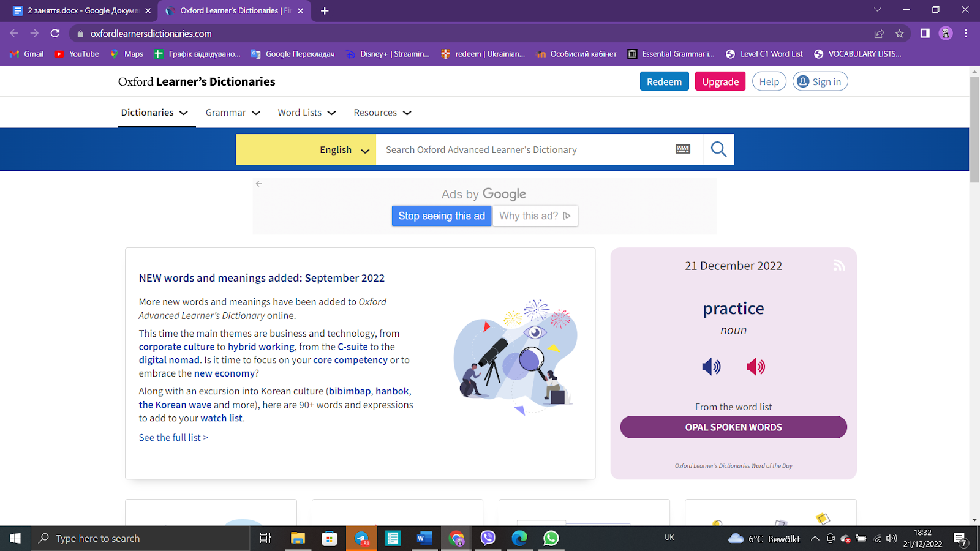Open File Explorer from the taskbar

coord(298,538)
